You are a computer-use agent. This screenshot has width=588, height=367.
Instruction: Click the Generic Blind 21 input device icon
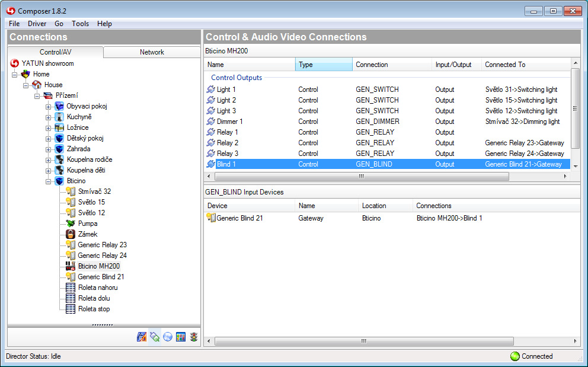(x=211, y=218)
